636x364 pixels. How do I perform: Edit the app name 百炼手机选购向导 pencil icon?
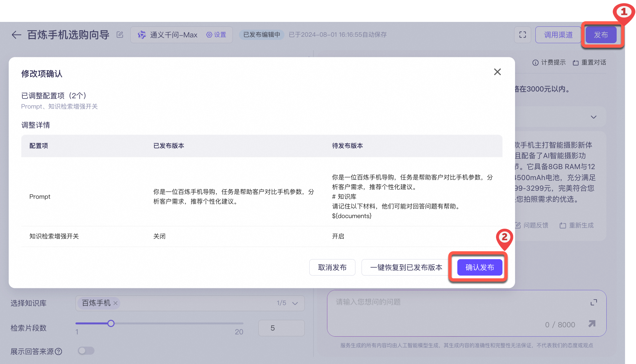[120, 34]
